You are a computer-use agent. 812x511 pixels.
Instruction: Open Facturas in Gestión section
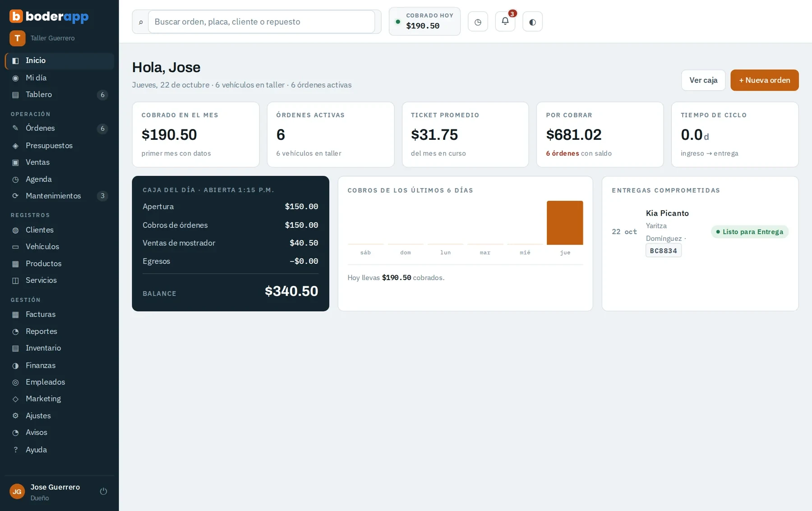coord(59,314)
